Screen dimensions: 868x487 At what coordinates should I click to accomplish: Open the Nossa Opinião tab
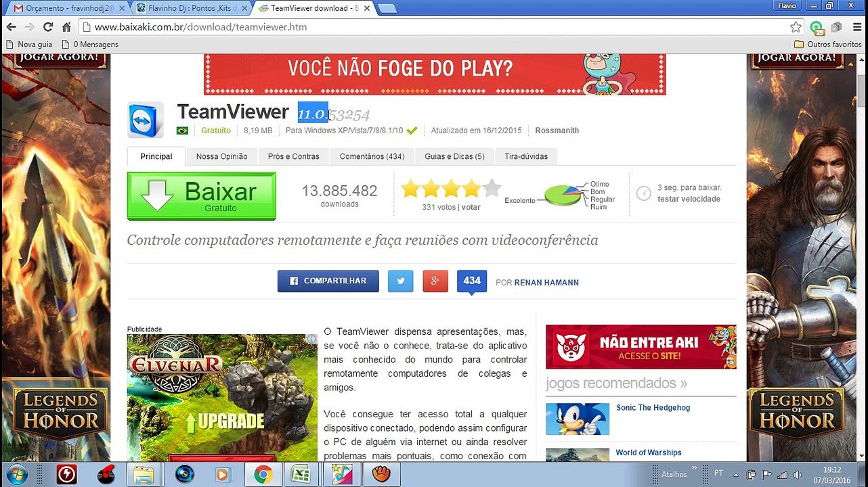[x=221, y=156]
